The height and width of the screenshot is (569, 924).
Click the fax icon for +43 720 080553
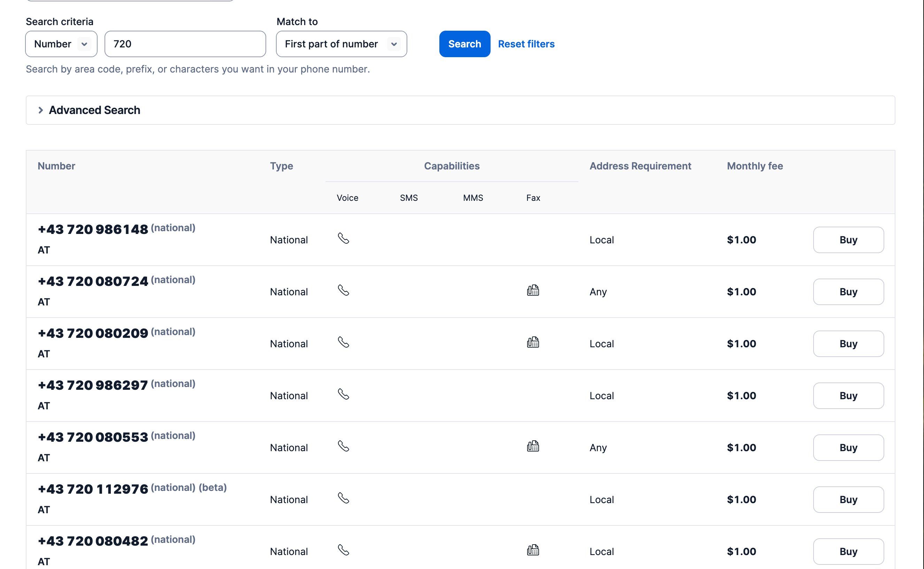(x=533, y=446)
